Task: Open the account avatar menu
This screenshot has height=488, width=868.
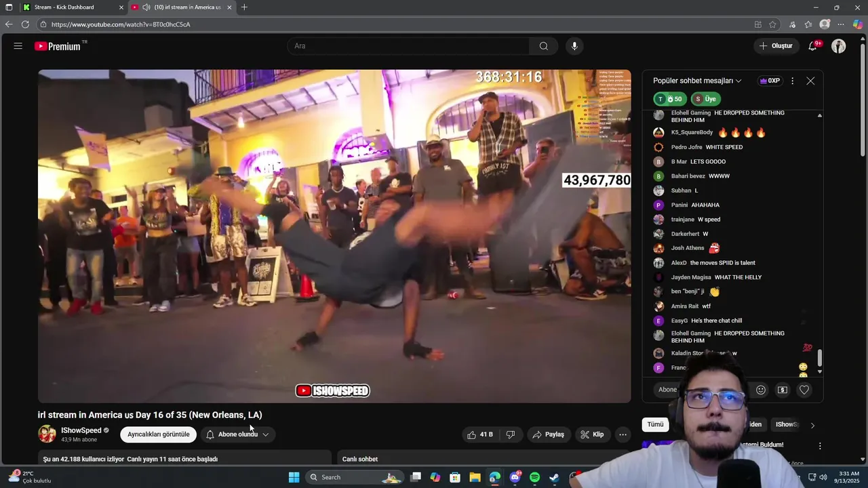Action: [839, 46]
